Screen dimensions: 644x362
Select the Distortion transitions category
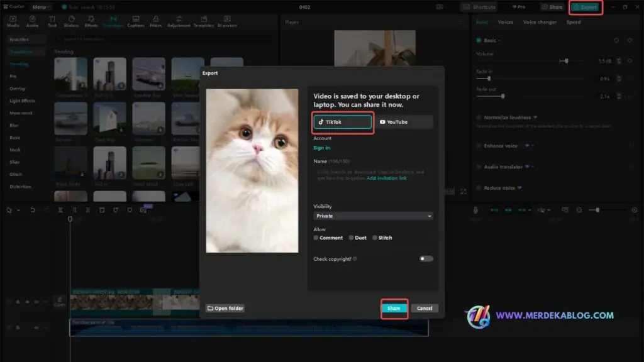click(x=20, y=186)
